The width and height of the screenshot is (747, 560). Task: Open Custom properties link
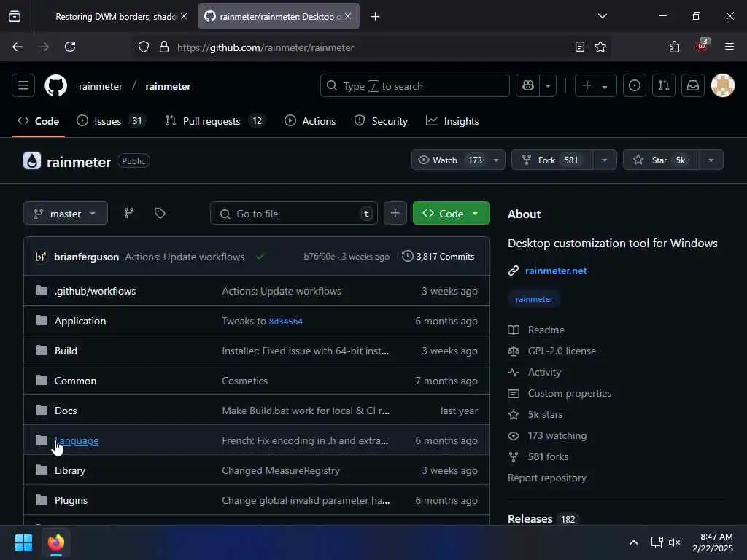click(569, 393)
